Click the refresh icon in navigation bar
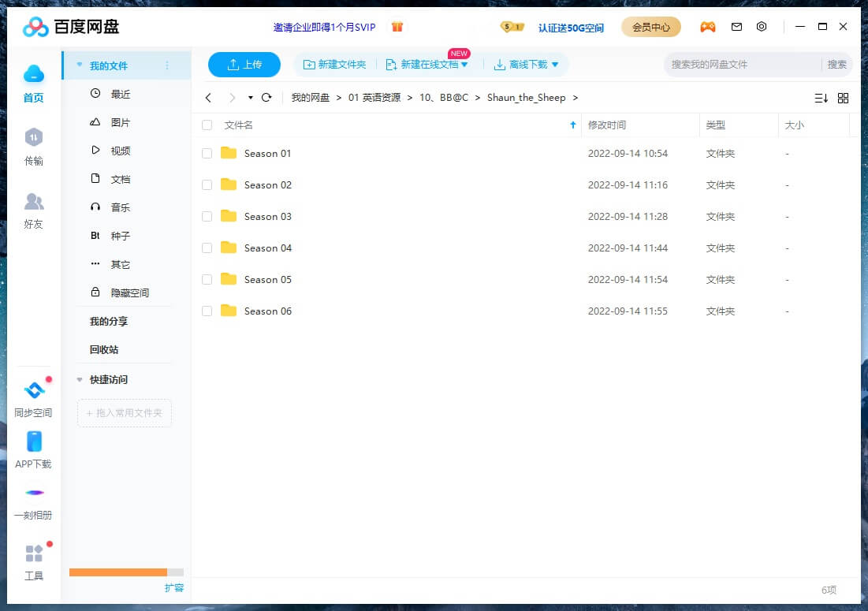 [266, 98]
